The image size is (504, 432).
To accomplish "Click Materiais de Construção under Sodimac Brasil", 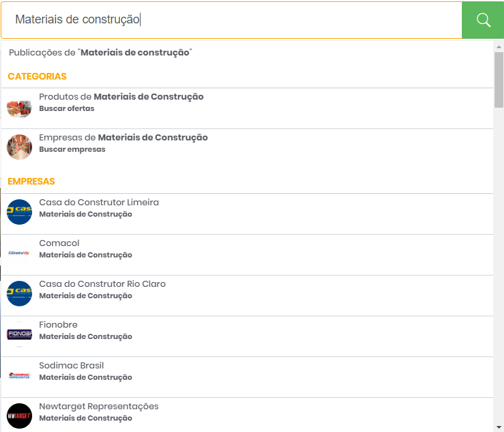I will 86,377.
